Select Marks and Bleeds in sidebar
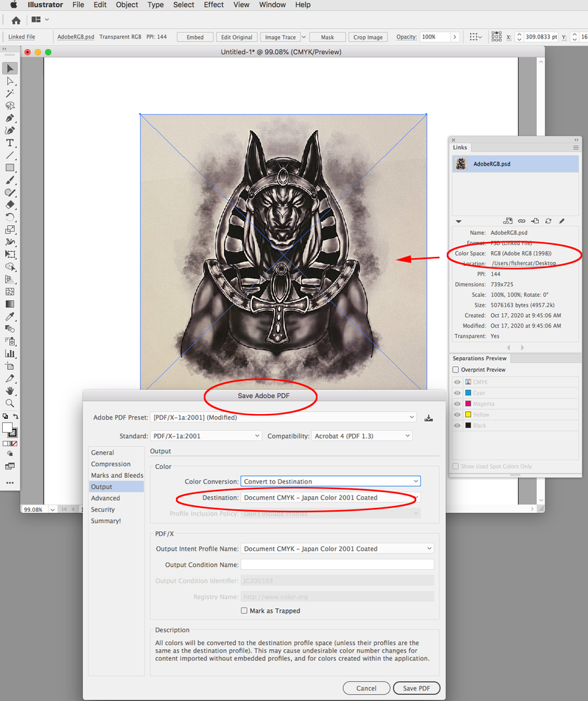Screen dimensions: 588x701 [117, 475]
